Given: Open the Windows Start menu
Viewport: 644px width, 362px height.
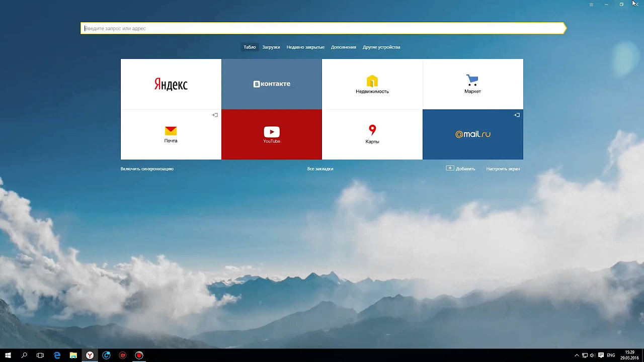Looking at the screenshot, I should click(8, 355).
